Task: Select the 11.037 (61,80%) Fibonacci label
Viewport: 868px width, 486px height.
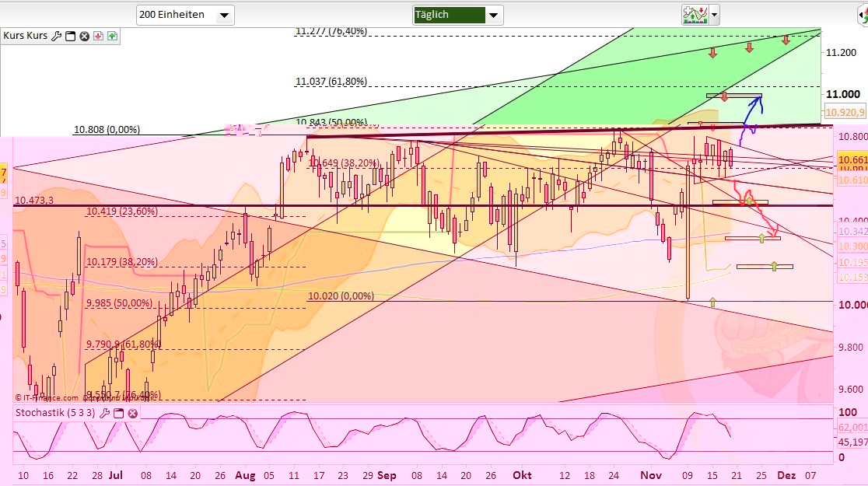Action: (331, 82)
